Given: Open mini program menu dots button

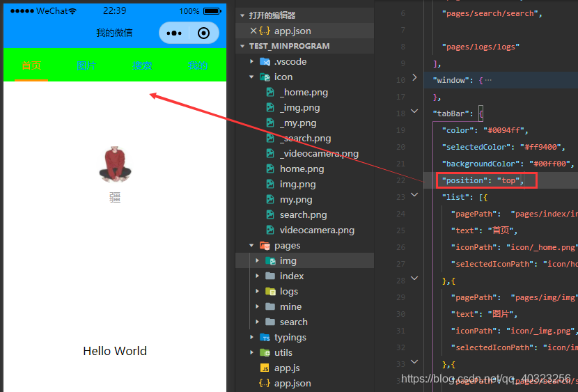Looking at the screenshot, I should (x=174, y=33).
